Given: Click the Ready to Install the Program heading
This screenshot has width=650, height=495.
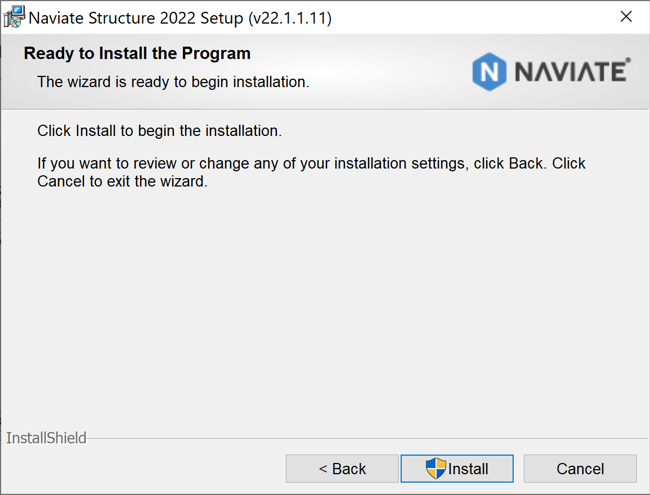Looking at the screenshot, I should tap(137, 53).
